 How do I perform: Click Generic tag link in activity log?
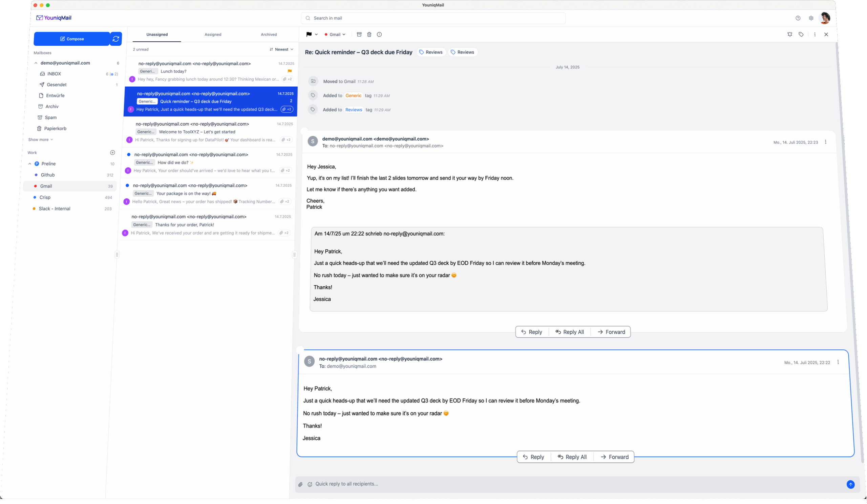(x=353, y=95)
